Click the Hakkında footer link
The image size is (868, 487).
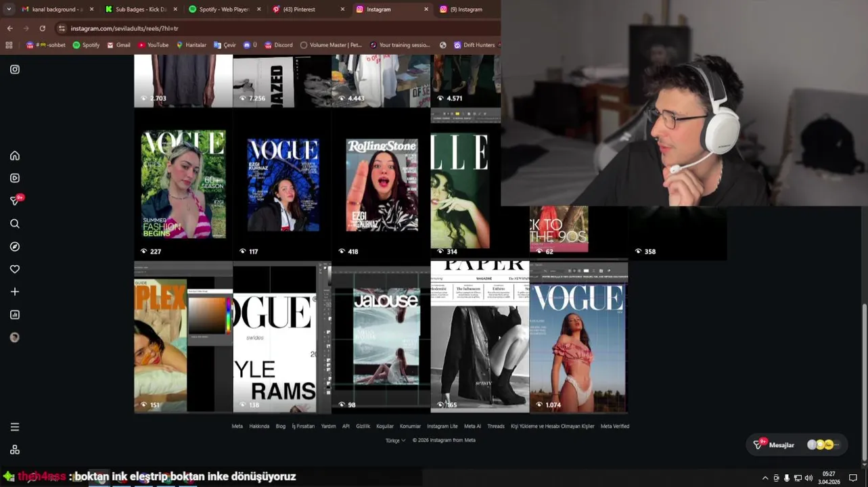(x=259, y=426)
